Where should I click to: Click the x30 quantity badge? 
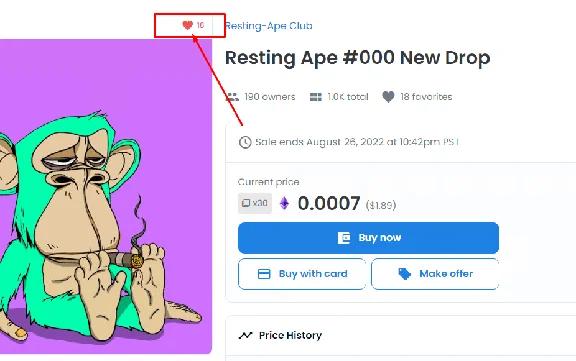click(x=255, y=203)
